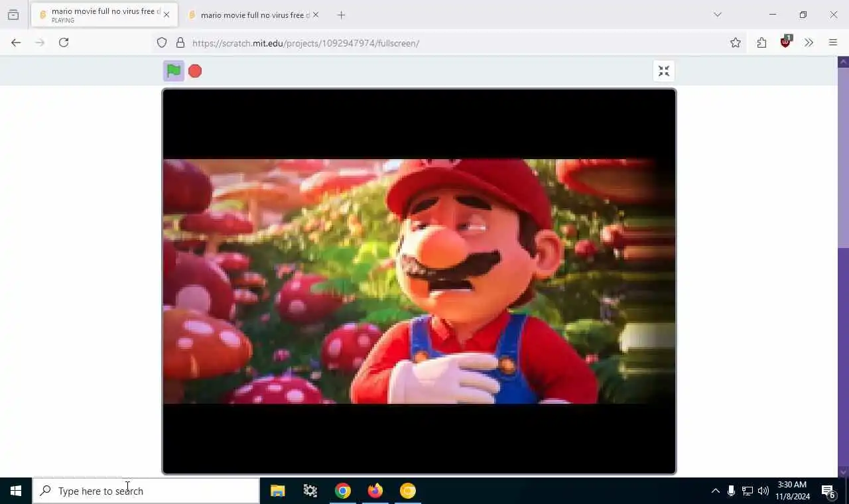Click the page vertical scrollbar thumb
849x504 pixels.
(843, 158)
